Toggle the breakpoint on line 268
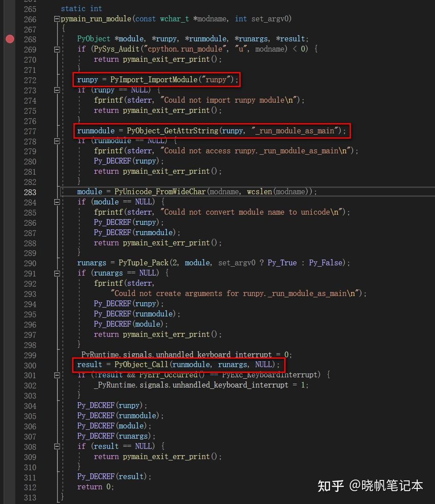Viewport: 435px width, 504px height. tap(10, 39)
